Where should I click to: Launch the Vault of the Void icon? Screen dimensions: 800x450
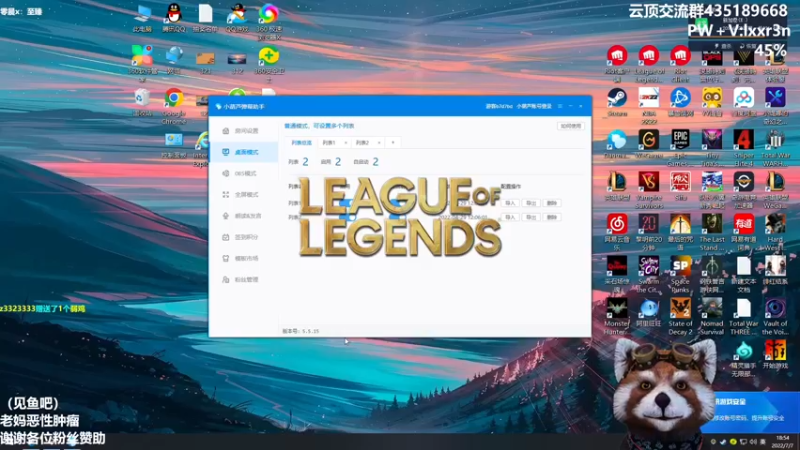(x=775, y=316)
